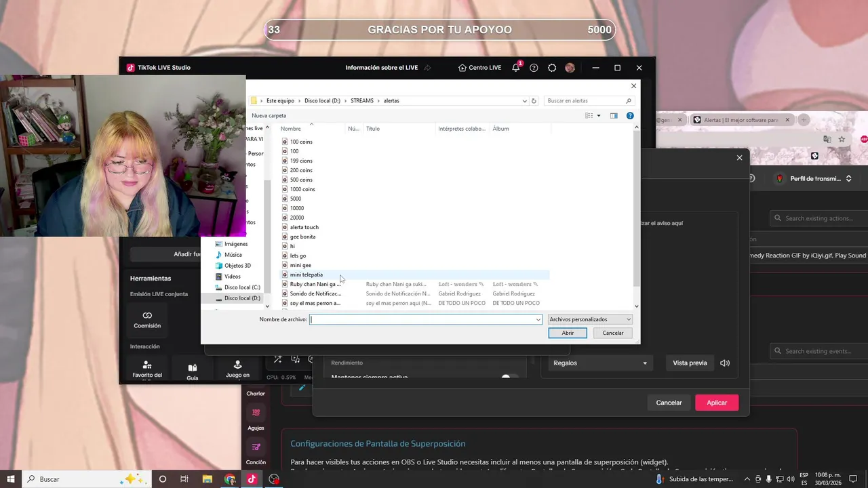Open Disco local (C:) in the navigation pane

click(x=242, y=287)
